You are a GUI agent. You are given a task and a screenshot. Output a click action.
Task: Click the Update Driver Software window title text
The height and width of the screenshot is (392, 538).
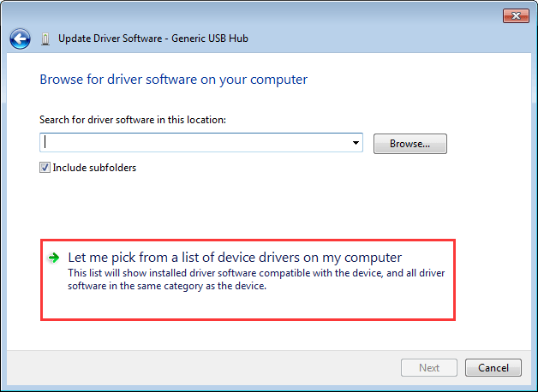coord(152,39)
